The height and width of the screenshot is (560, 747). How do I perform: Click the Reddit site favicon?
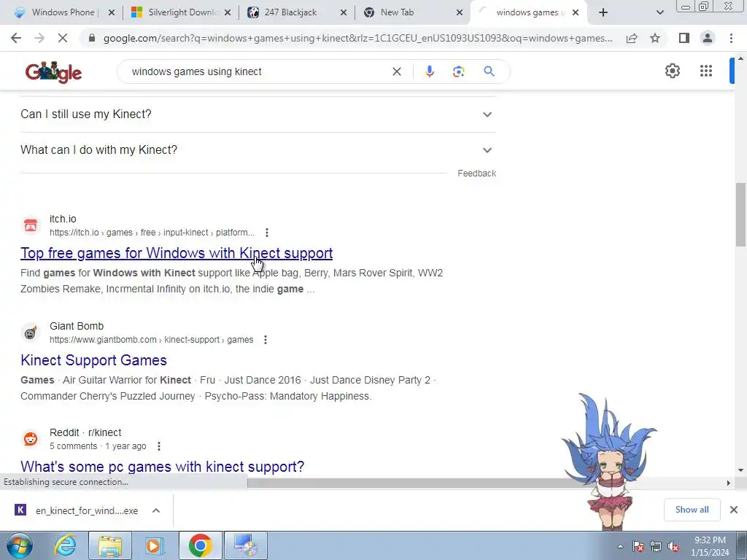[x=31, y=438]
